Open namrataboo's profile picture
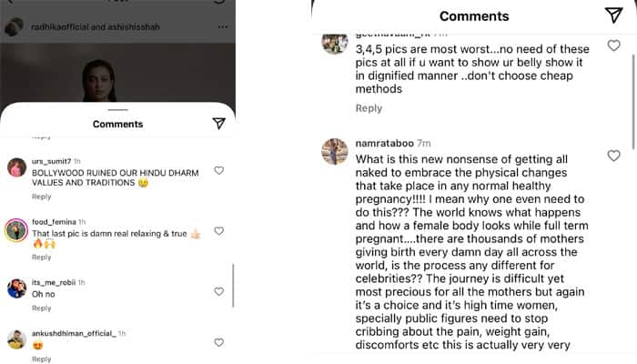 tap(335, 151)
